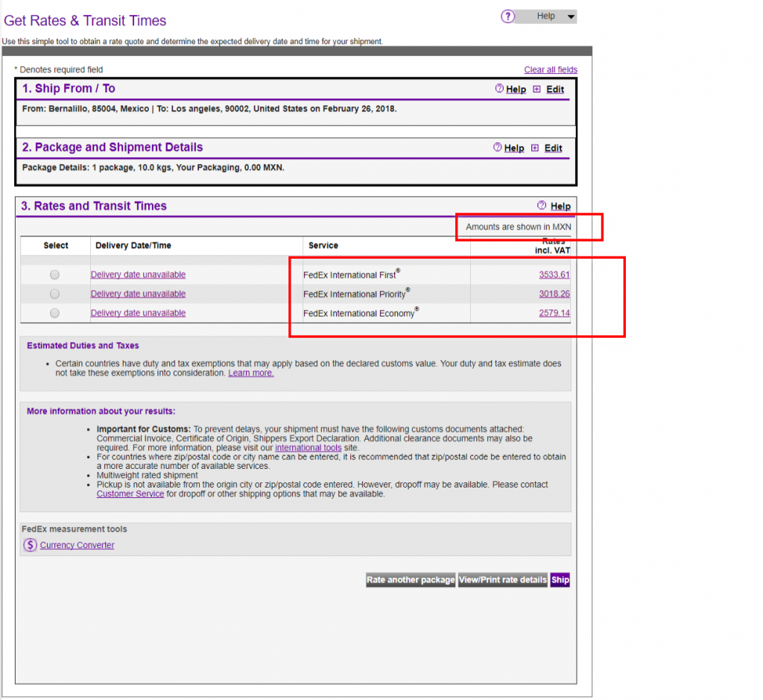Image resolution: width=763 pixels, height=700 pixels.
Task: Click FedEx measurement tools label
Action: (74, 529)
